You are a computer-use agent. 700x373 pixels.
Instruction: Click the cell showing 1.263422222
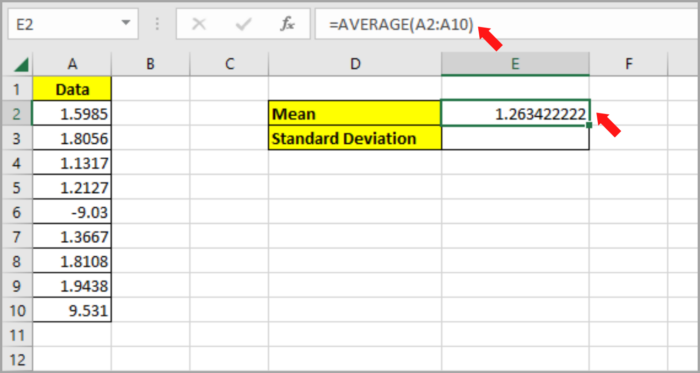[x=515, y=114]
